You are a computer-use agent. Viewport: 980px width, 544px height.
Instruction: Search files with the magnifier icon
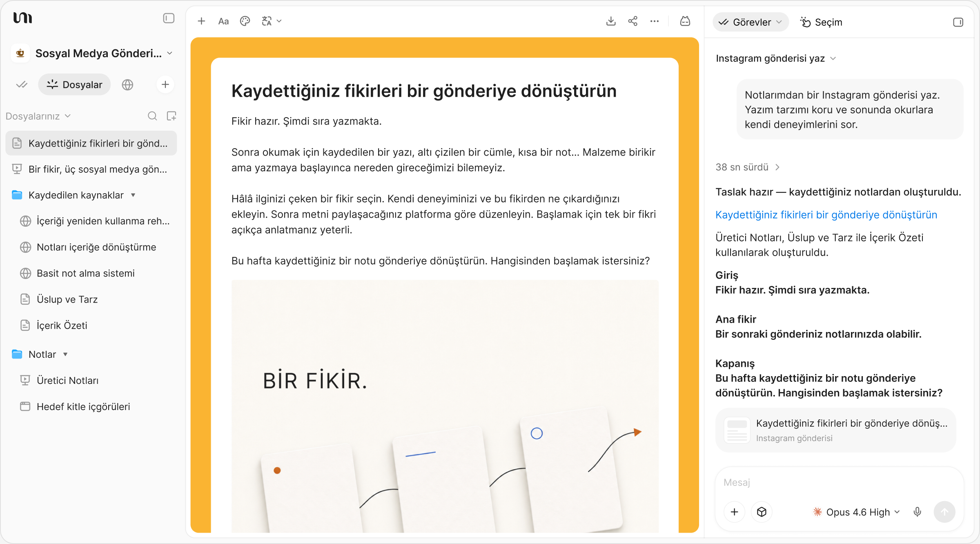152,116
